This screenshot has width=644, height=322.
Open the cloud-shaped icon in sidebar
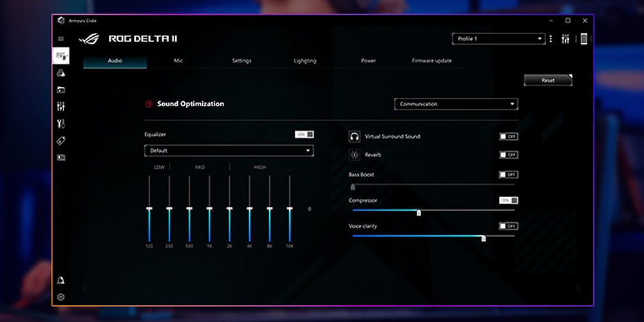(61, 73)
